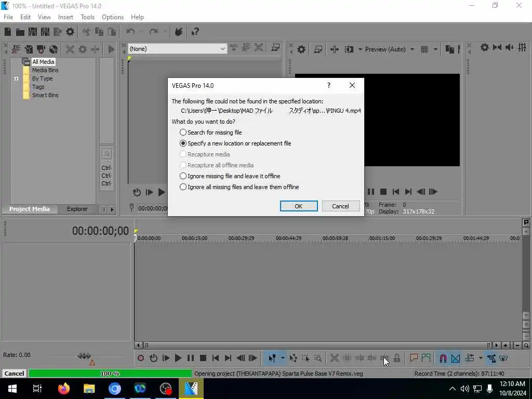This screenshot has width=532, height=399.
Task: Click the Insert Region icon
Action: 426,358
